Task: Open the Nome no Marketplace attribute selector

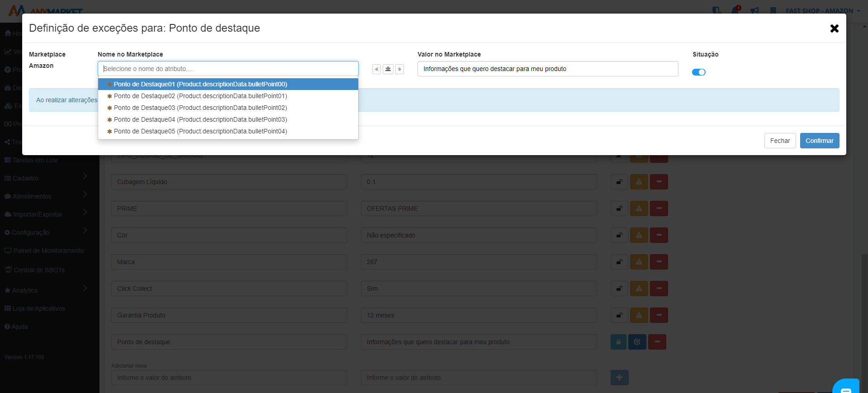Action: [x=228, y=69]
